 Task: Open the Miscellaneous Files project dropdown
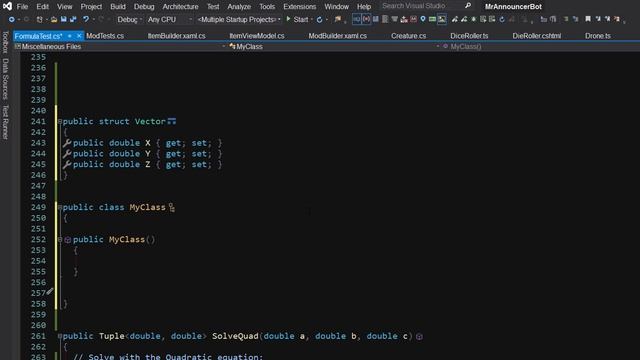tap(120, 47)
